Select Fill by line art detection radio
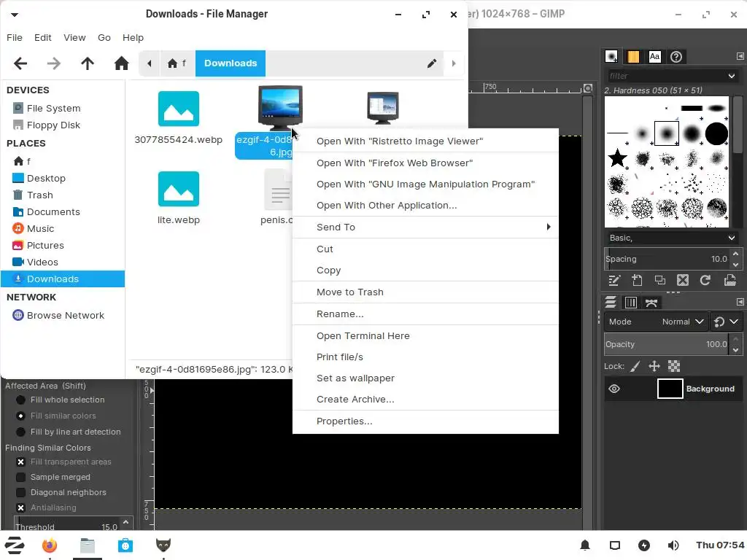Viewport: 747px width, 560px height. tap(20, 432)
